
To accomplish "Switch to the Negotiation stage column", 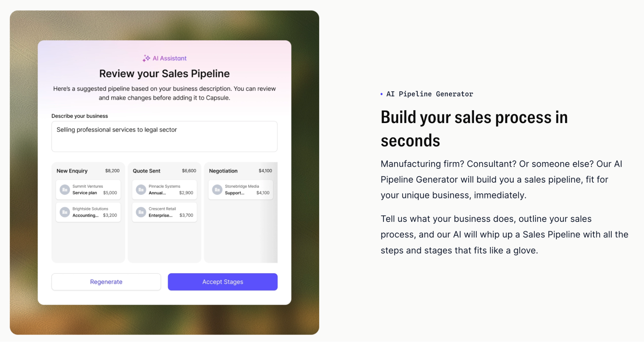I will pyautogui.click(x=223, y=171).
